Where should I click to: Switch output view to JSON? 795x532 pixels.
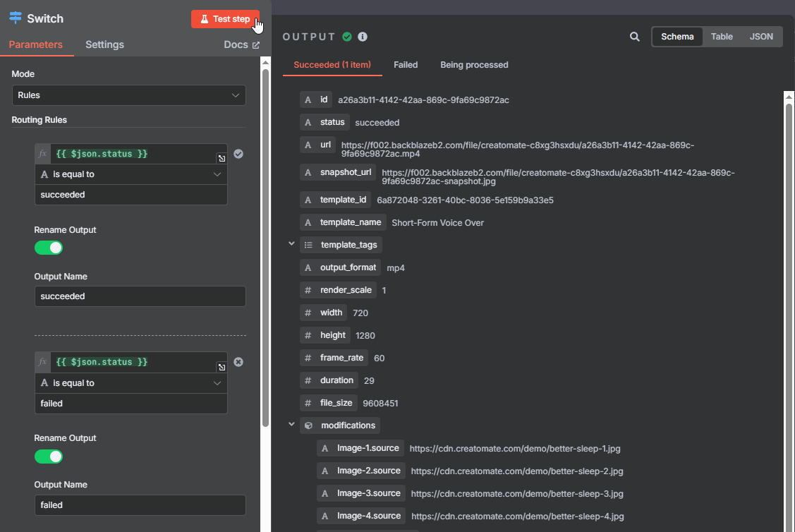(x=761, y=37)
